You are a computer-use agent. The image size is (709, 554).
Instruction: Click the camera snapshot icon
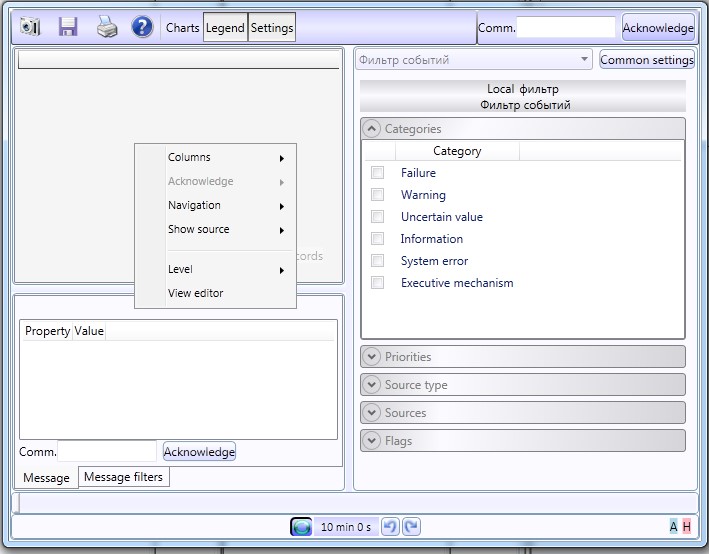(x=30, y=27)
